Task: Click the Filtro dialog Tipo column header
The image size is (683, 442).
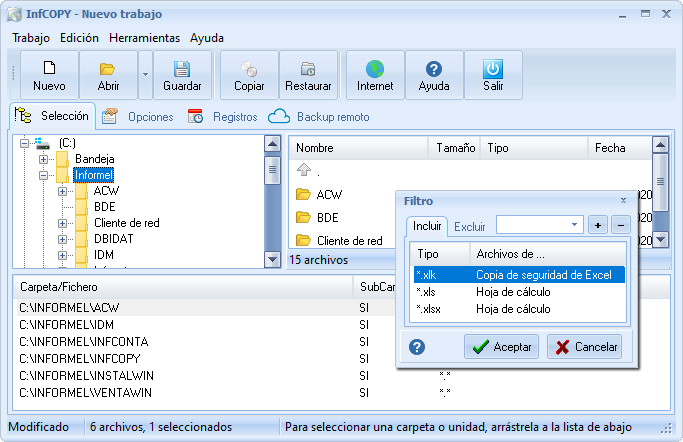Action: [440, 254]
